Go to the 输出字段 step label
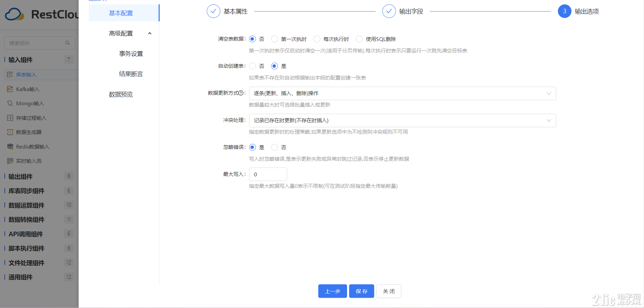This screenshot has height=308, width=644. tap(411, 12)
